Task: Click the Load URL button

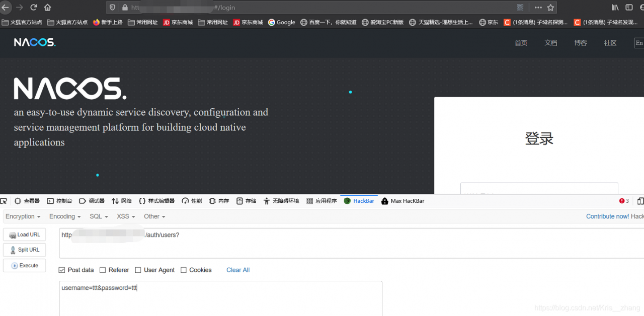Action: point(25,234)
